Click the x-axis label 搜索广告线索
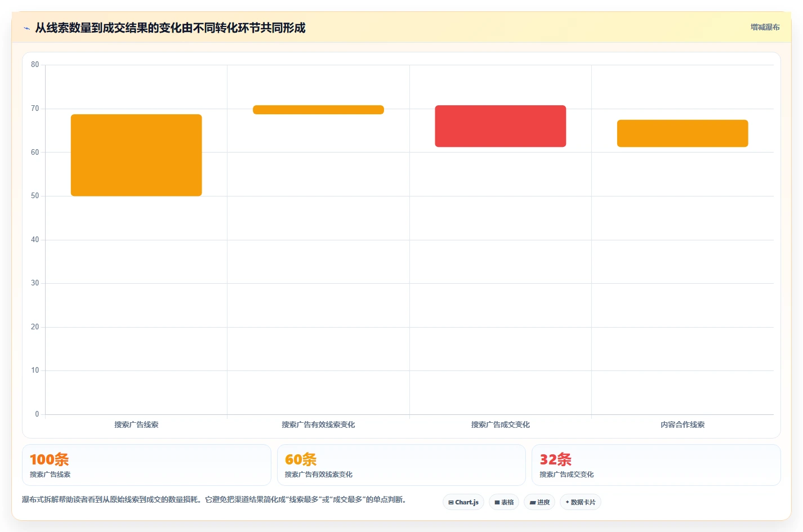 [x=136, y=424]
